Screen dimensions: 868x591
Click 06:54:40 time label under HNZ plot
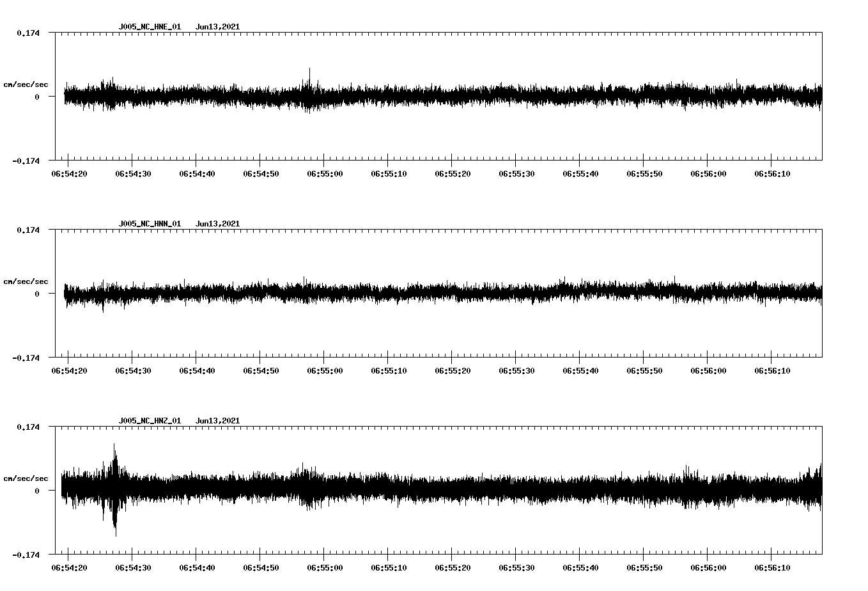[x=197, y=567]
